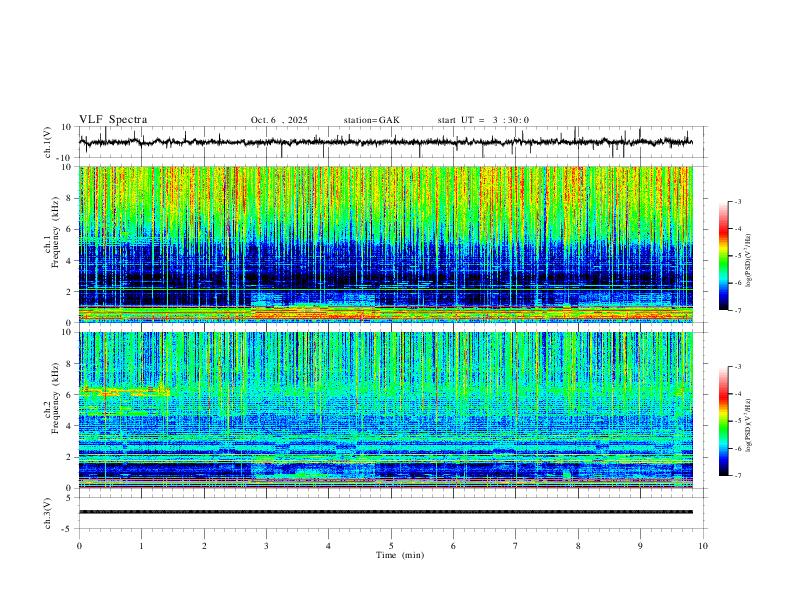Click the ch.3 black signal band
This screenshot has height=612, width=792.
386,512
